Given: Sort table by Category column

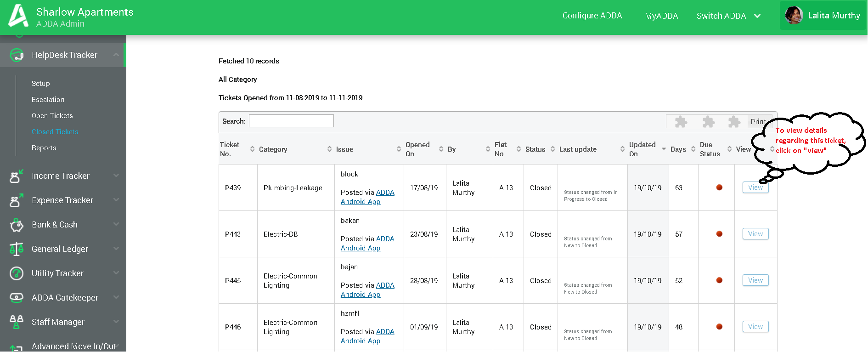Looking at the screenshot, I should pos(329,149).
